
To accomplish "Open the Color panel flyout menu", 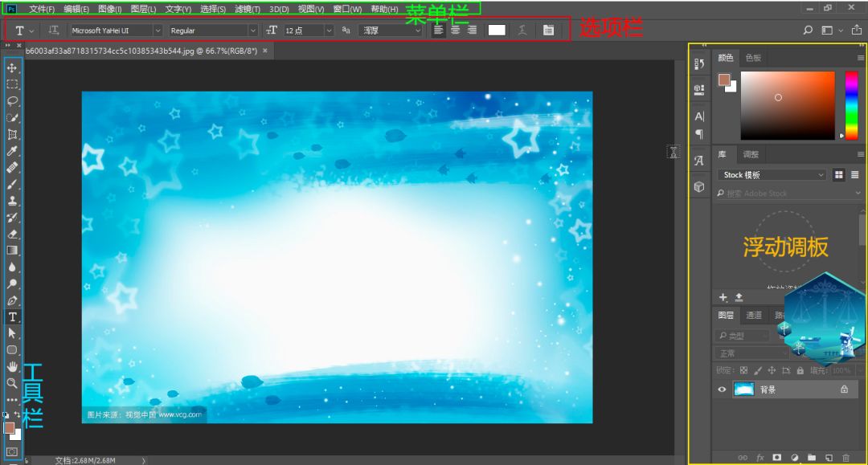I will [x=860, y=58].
